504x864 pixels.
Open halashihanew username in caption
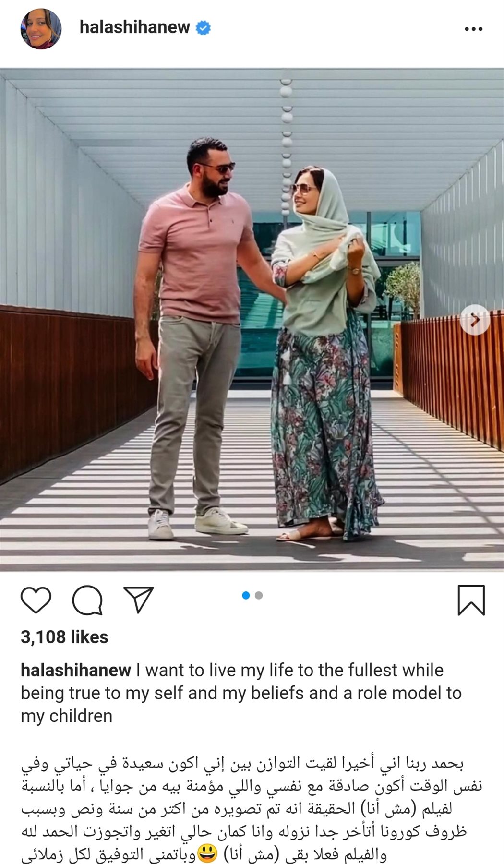click(76, 670)
